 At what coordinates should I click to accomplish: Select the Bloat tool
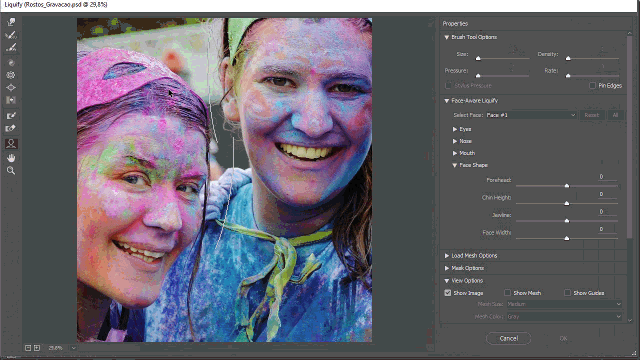point(11,87)
